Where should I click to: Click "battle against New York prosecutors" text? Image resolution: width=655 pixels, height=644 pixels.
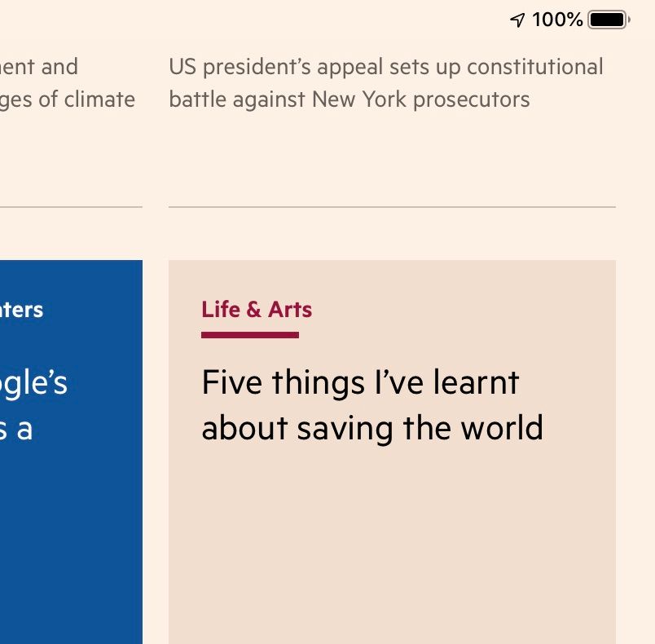(349, 99)
